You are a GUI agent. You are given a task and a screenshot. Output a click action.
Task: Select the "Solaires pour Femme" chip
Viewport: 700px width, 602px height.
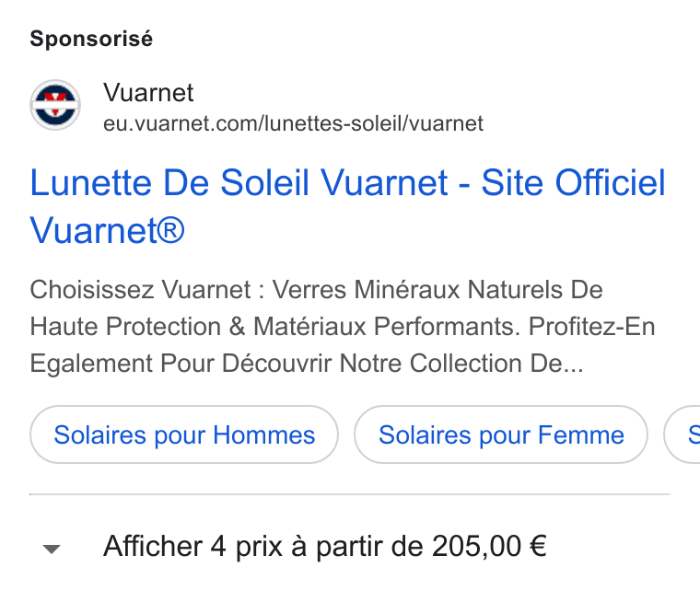(x=501, y=434)
